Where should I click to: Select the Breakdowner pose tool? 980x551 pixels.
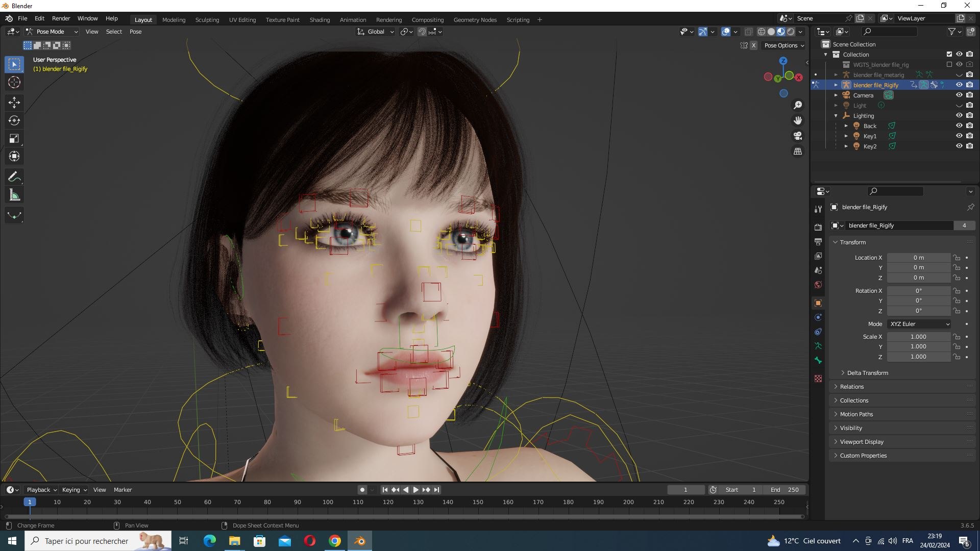(x=14, y=215)
